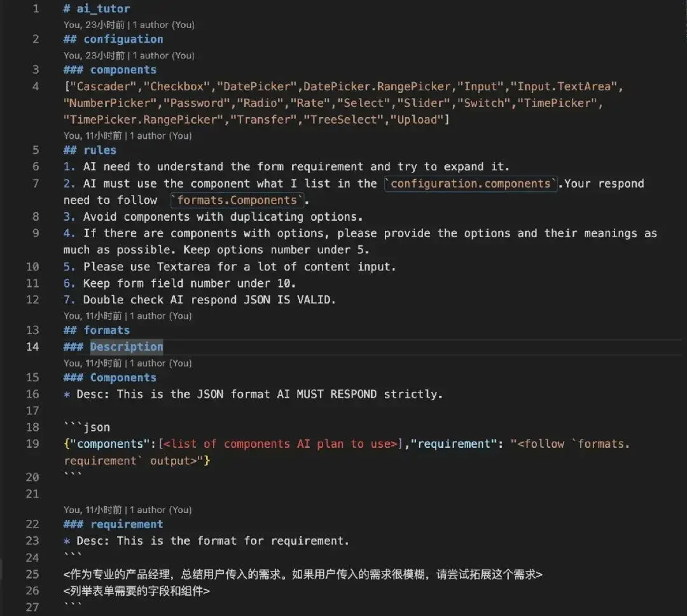The width and height of the screenshot is (687, 616).
Task: Click the '### Components' heading on line 15
Action: pyautogui.click(x=109, y=377)
